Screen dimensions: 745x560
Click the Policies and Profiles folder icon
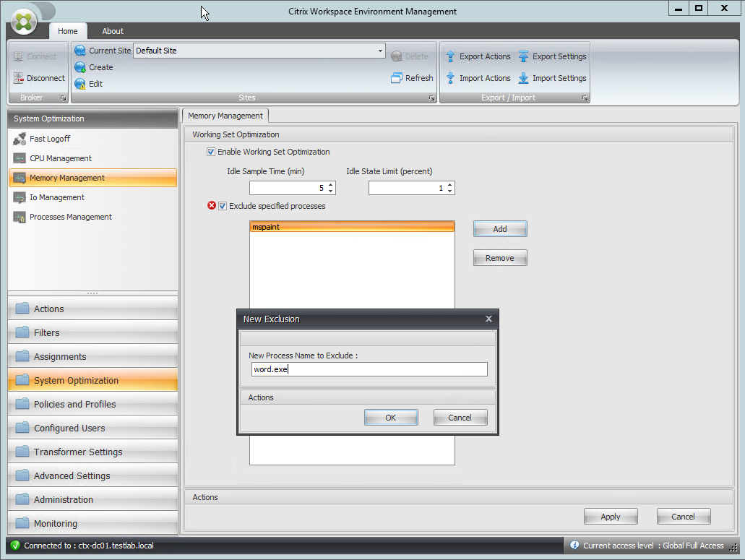[x=22, y=404]
